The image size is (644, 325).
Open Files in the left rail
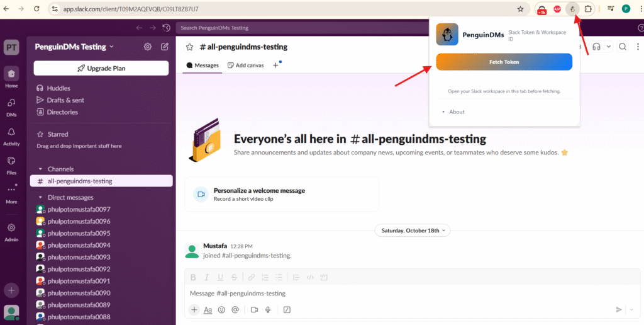pos(11,165)
